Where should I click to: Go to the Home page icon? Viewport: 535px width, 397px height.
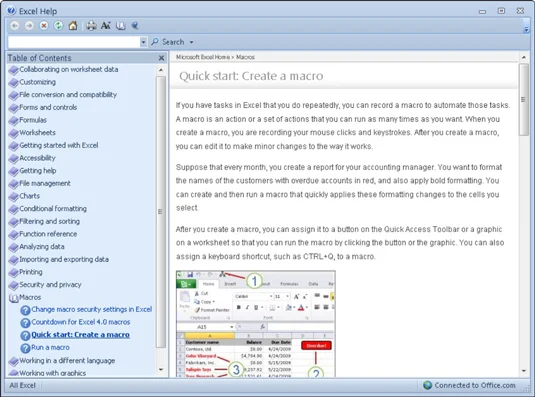(x=73, y=26)
